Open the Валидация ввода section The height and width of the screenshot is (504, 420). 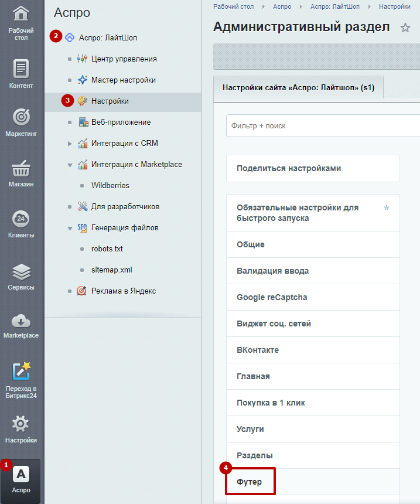point(313,271)
